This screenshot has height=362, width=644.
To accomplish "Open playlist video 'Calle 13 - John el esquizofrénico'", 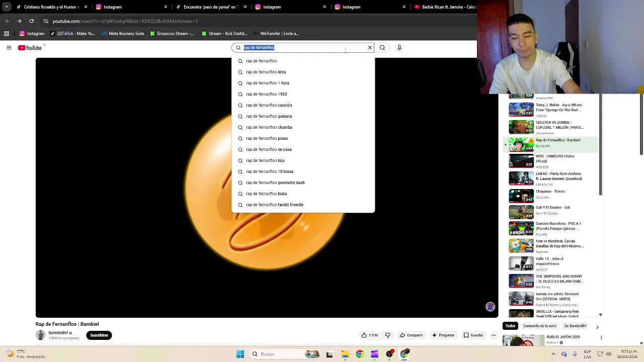I will (552, 263).
